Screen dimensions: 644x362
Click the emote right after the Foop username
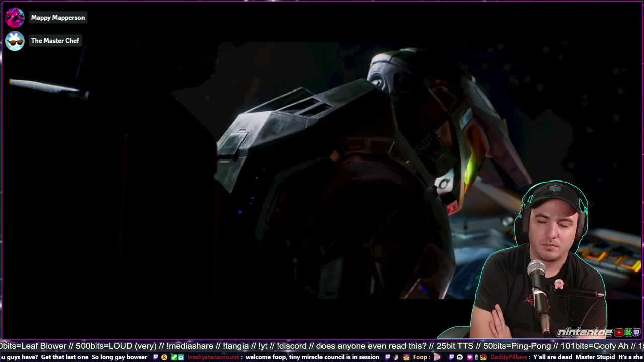click(x=436, y=357)
